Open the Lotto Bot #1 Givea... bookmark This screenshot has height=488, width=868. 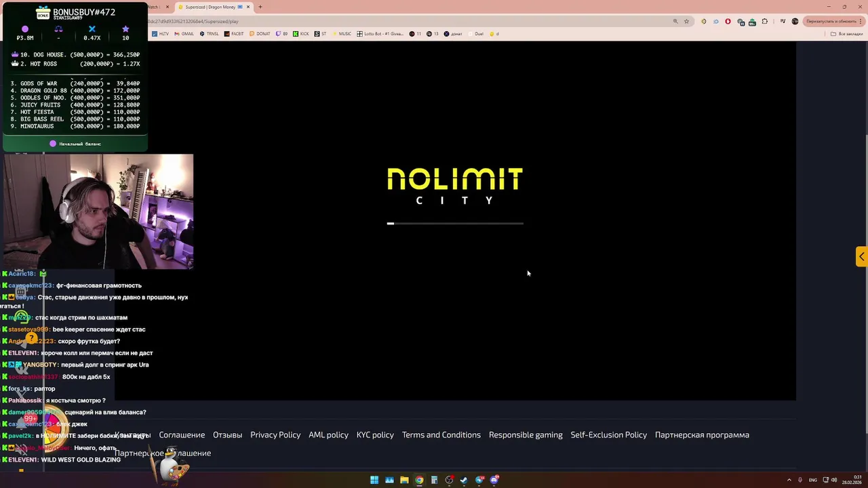380,33
